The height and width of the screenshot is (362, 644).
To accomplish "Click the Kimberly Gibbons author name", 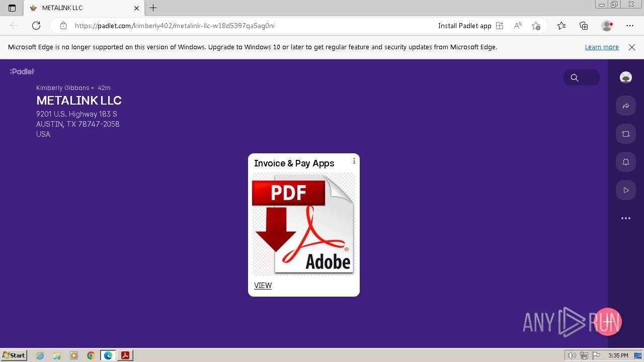I will [63, 88].
